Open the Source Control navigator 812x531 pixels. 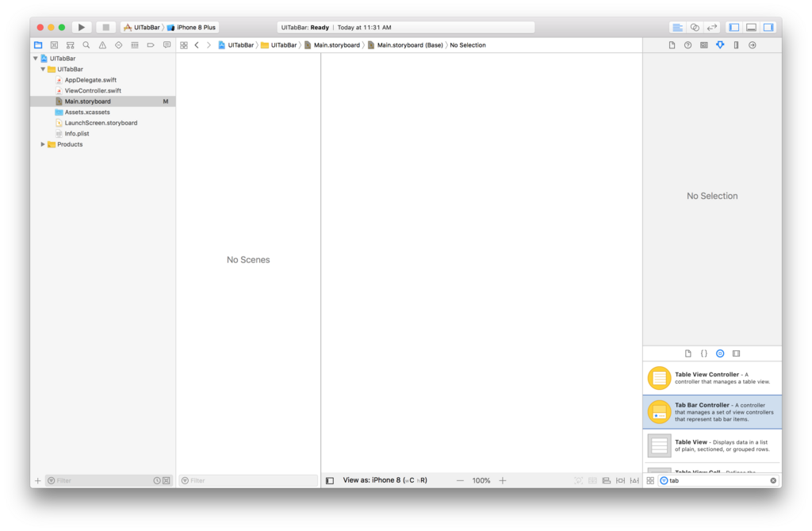55,45
